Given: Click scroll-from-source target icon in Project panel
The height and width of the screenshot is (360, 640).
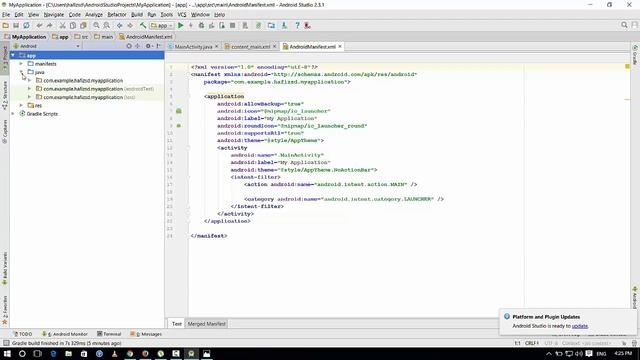Looking at the screenshot, I should 129,46.
